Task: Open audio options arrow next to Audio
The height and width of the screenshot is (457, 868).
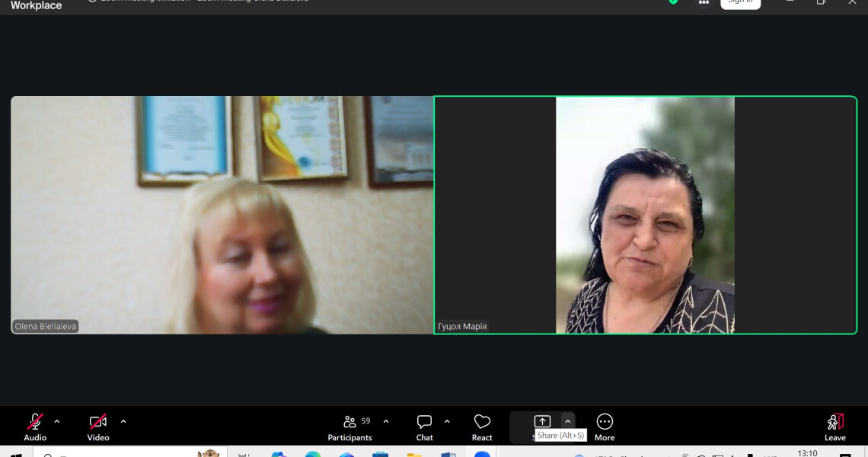Action: [x=57, y=421]
